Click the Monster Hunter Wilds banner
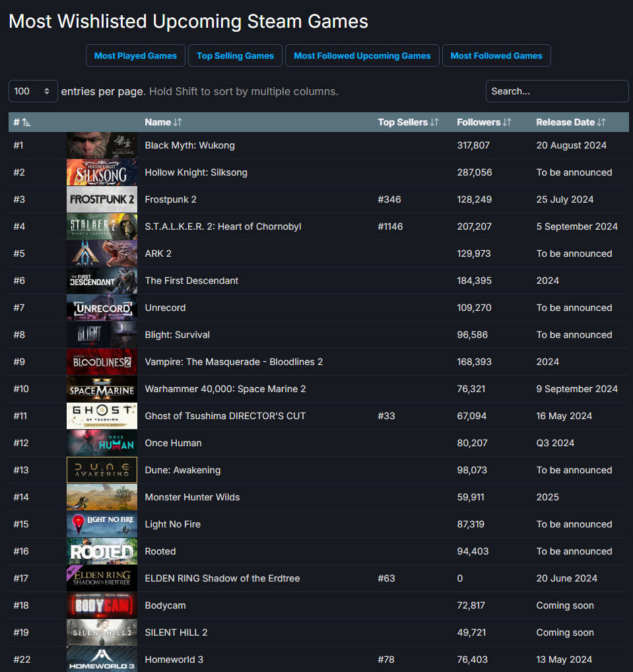This screenshot has width=633, height=672. click(102, 496)
